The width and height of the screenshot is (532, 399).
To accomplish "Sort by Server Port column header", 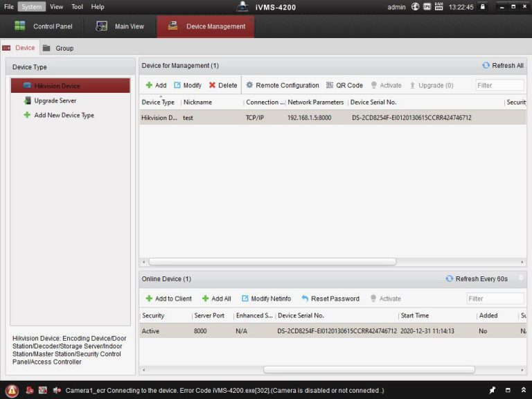I will [x=209, y=316].
